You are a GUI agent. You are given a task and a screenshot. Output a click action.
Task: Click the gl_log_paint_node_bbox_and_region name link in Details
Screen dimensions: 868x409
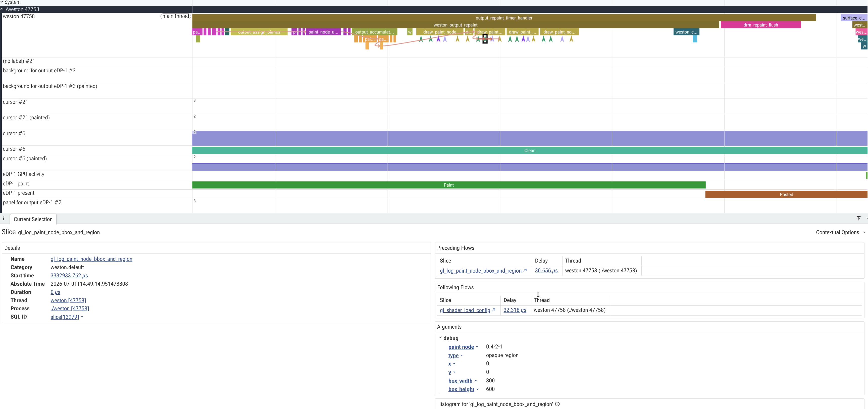pos(91,259)
